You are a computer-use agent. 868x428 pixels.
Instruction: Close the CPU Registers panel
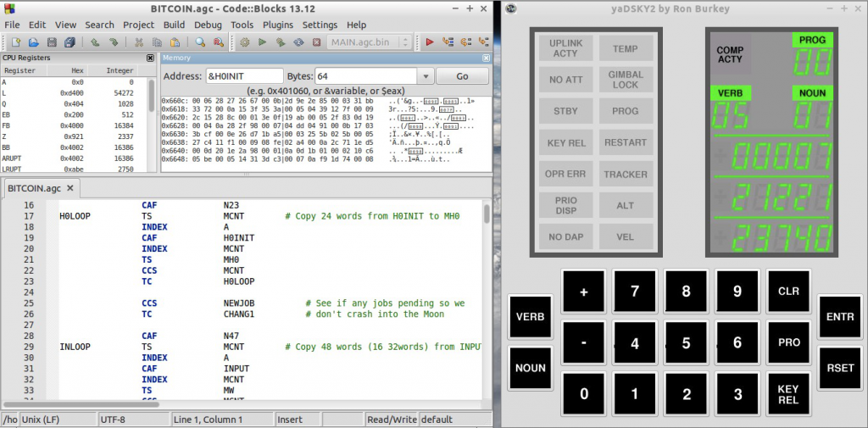(150, 58)
